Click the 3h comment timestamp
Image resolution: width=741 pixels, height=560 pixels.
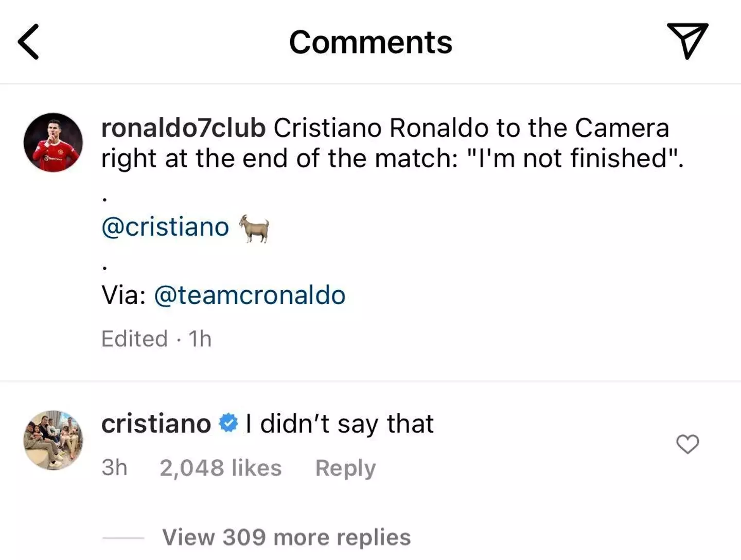pos(114,468)
